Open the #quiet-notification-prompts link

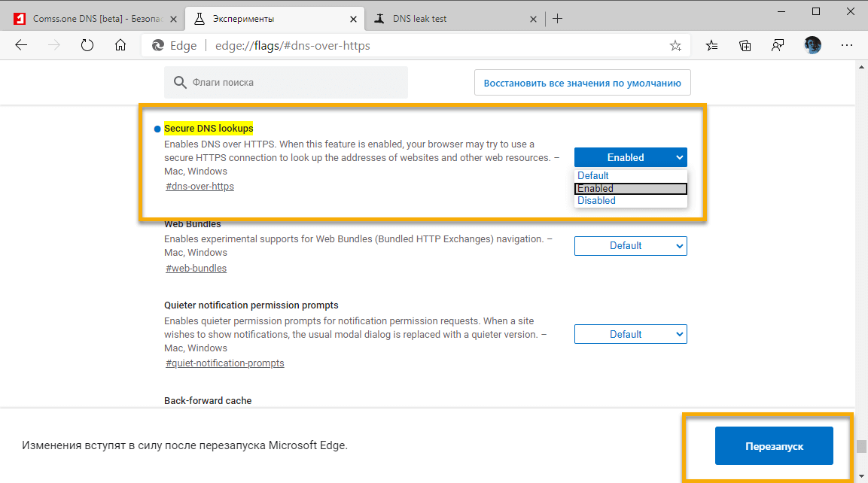(x=224, y=363)
